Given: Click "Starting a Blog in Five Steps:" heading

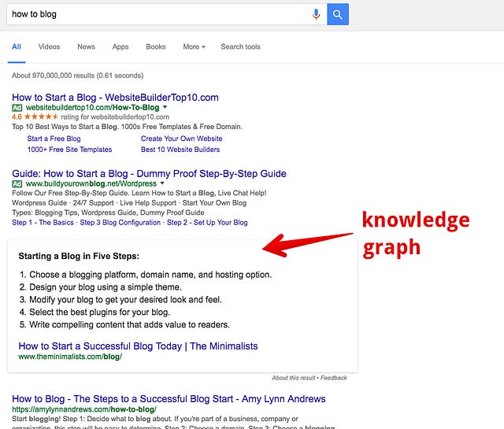Looking at the screenshot, I should (79, 256).
